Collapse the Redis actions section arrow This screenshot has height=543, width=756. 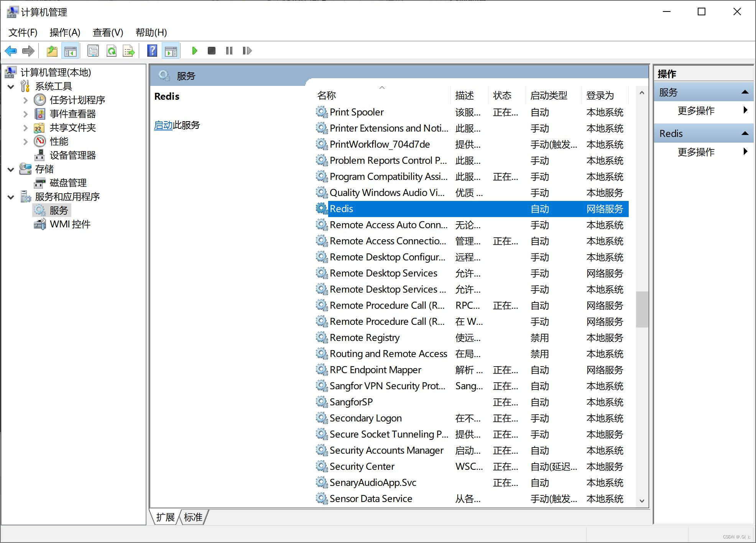coord(745,133)
